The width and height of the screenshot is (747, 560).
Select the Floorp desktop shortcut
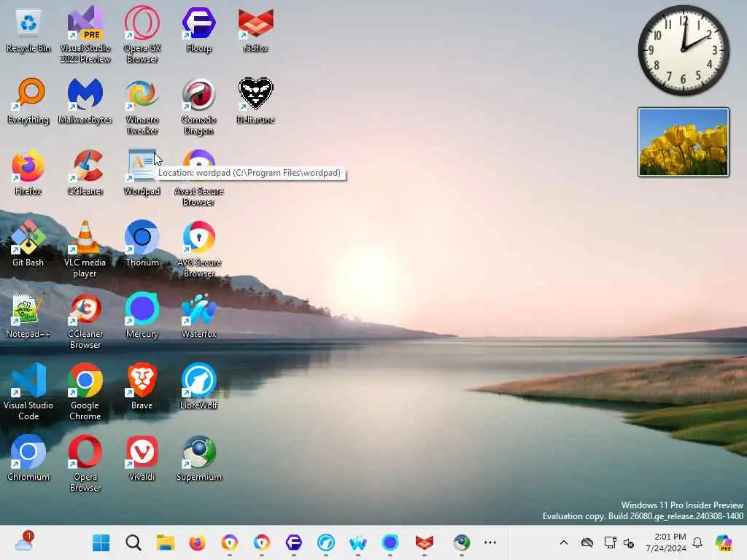coord(198,29)
